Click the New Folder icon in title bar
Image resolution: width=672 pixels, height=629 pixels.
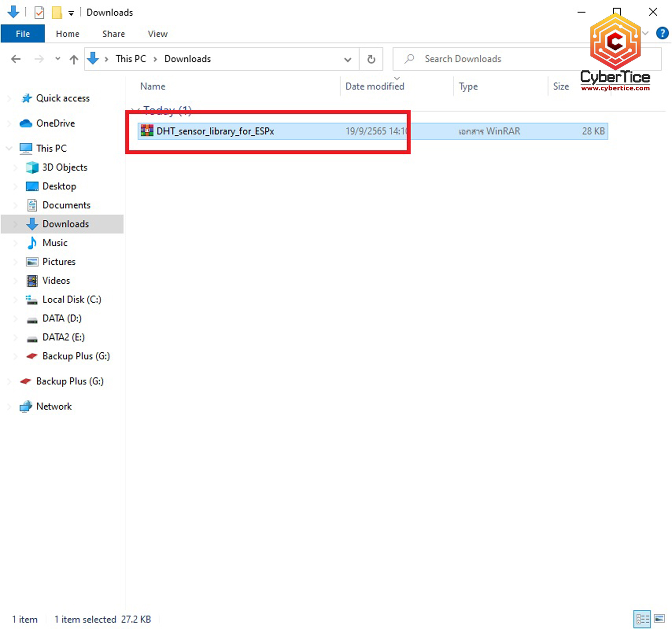click(57, 13)
